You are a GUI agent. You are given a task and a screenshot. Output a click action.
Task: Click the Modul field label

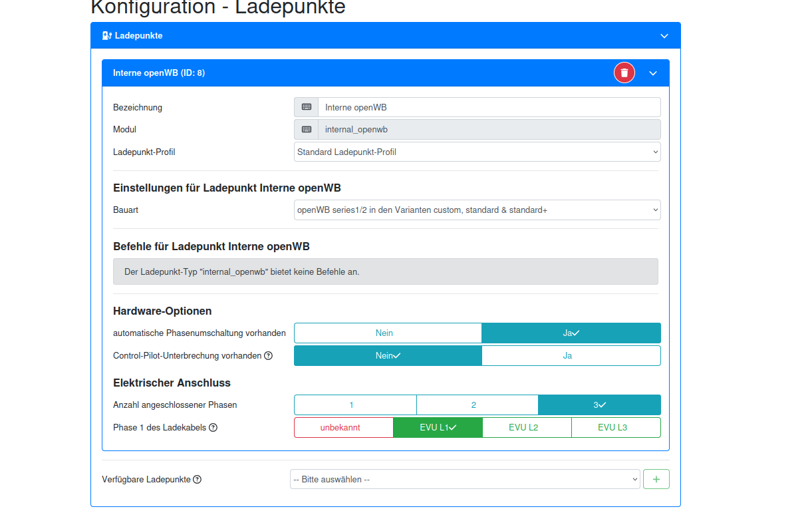click(x=125, y=129)
